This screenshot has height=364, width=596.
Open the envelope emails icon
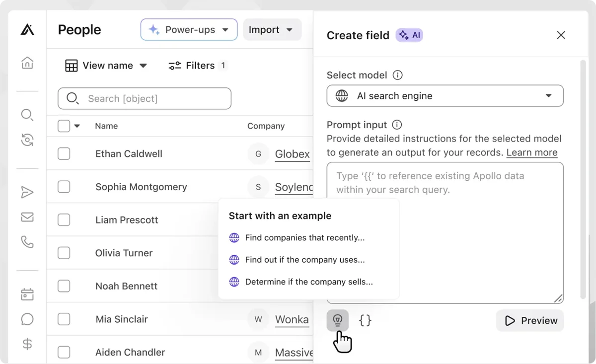pyautogui.click(x=27, y=217)
